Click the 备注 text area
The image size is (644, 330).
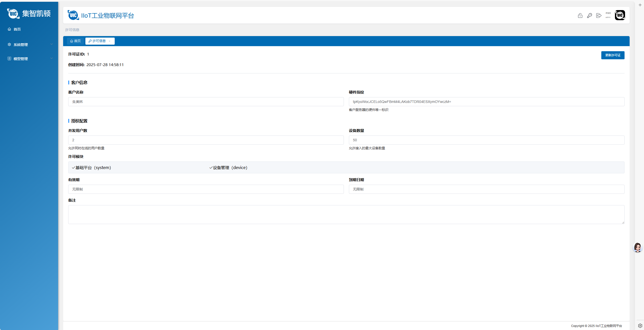346,214
